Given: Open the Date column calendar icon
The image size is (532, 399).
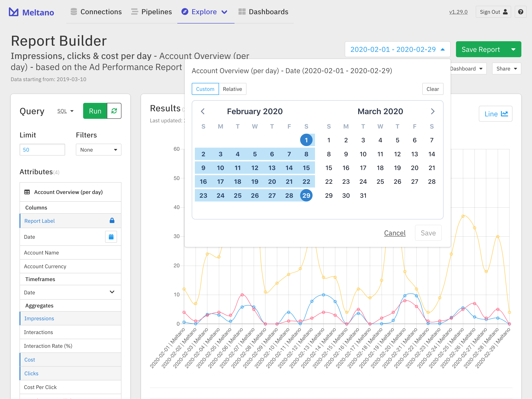Looking at the screenshot, I should coord(111,237).
